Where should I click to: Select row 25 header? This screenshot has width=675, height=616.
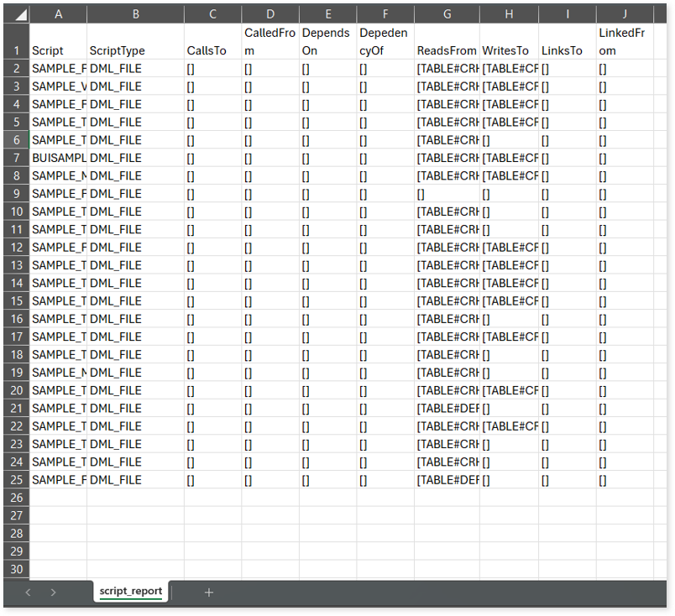point(15,480)
